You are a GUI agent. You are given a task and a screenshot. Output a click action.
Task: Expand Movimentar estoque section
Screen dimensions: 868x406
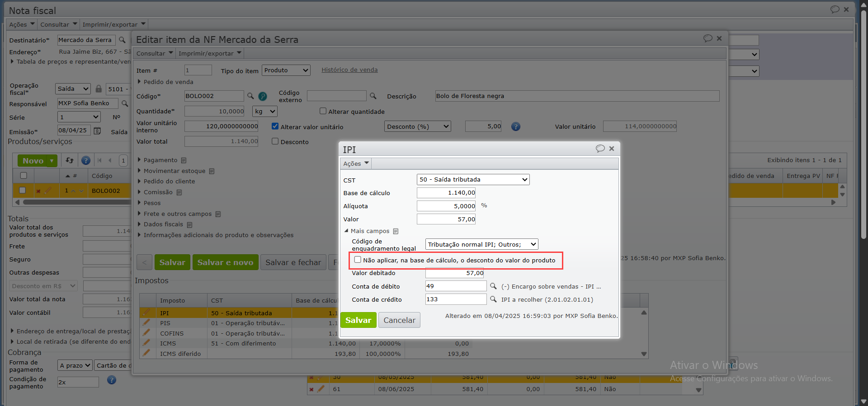[x=139, y=171]
